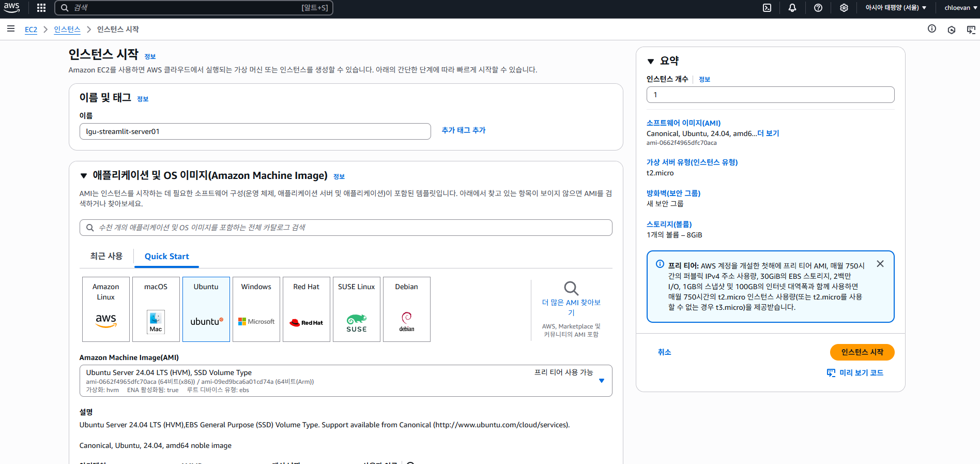
Task: Open the info panel icon below the top bar
Action: click(932, 29)
